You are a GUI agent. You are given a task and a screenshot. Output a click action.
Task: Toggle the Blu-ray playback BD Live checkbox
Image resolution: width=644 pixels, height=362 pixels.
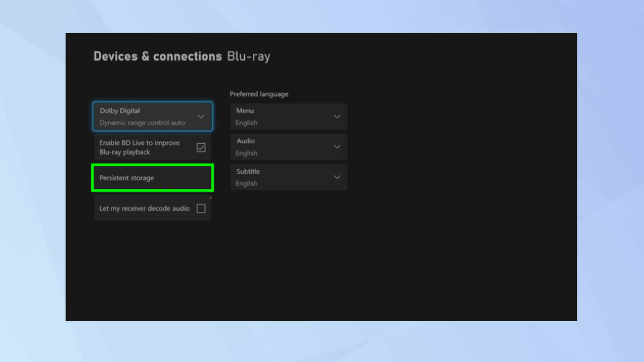coord(201,147)
